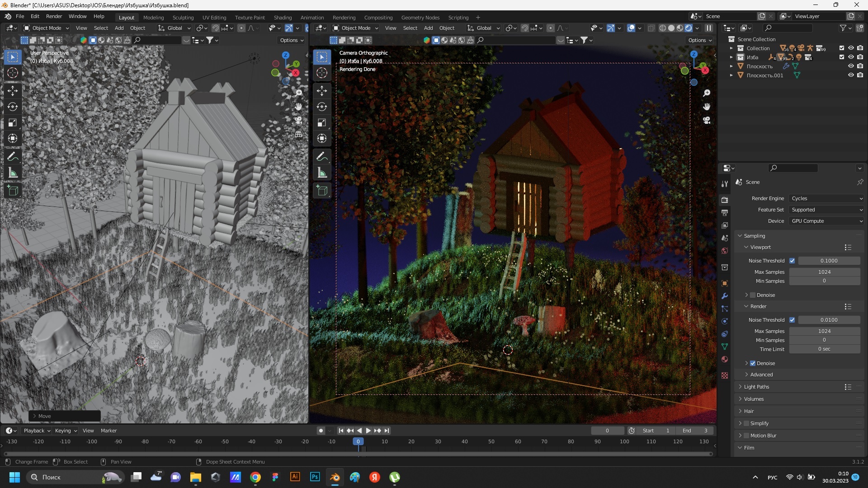Image resolution: width=868 pixels, height=488 pixels.
Task: Hide the Изба collection in viewport
Action: tap(851, 57)
